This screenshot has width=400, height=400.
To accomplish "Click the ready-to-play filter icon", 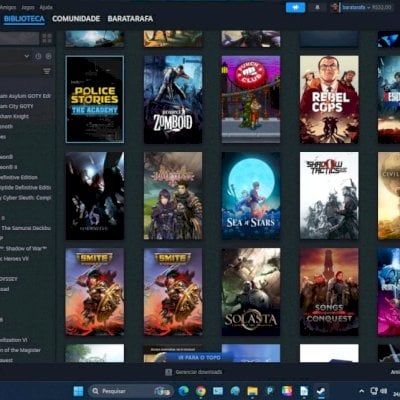I will point(49,56).
